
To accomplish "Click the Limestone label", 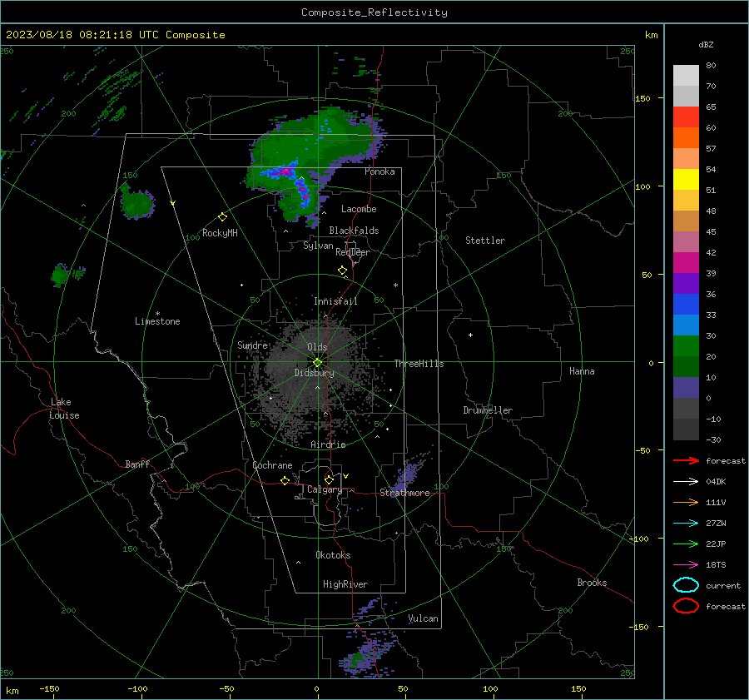I will 157,321.
